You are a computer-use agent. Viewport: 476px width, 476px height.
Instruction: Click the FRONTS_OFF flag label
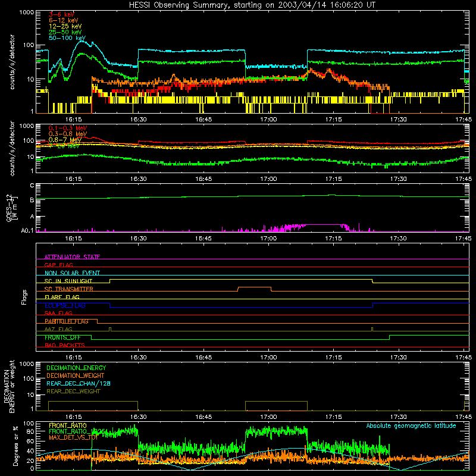tap(62, 337)
